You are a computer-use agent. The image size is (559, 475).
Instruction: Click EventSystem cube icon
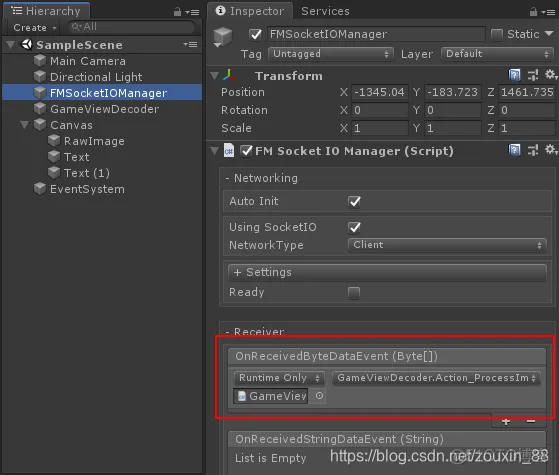pyautogui.click(x=40, y=189)
